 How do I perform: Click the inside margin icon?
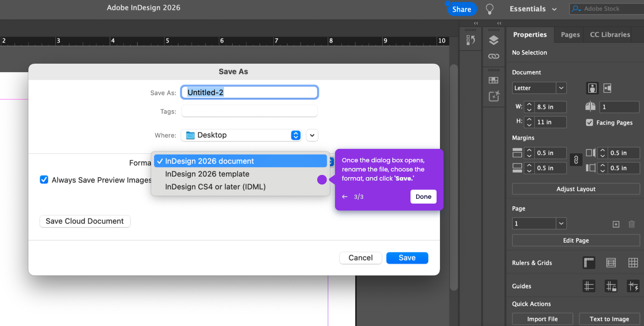[x=590, y=153]
